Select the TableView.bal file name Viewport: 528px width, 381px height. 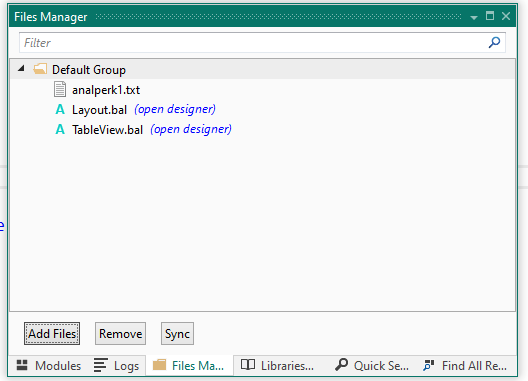(107, 130)
